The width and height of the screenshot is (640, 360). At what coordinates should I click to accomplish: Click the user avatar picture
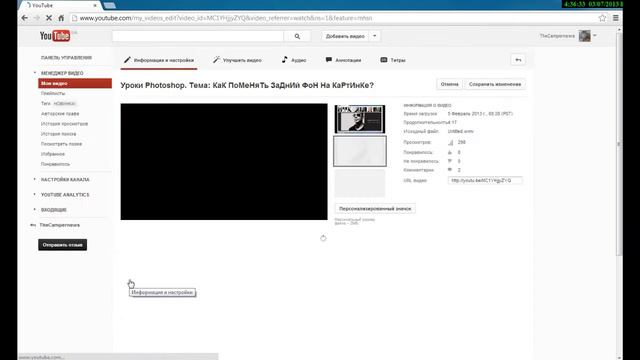(584, 36)
